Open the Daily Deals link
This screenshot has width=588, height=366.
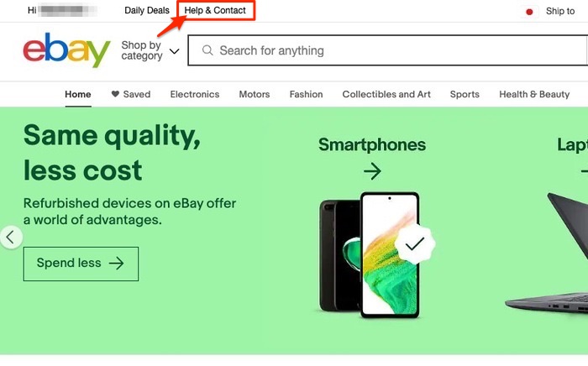pyautogui.click(x=146, y=11)
